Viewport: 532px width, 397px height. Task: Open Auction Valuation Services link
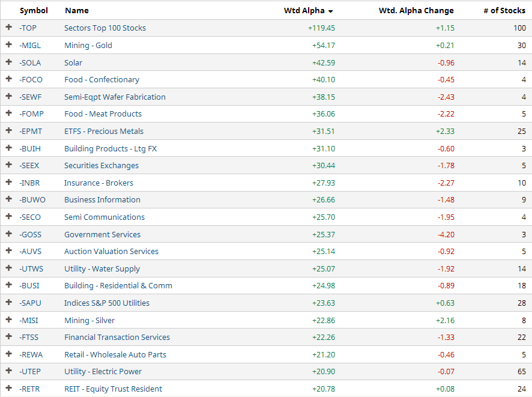[111, 252]
